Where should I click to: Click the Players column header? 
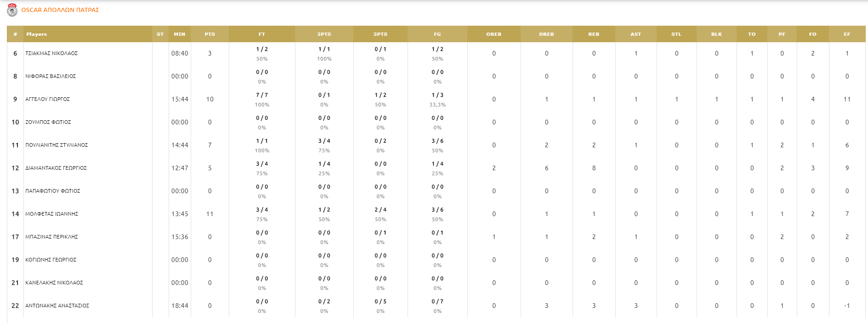37,34
